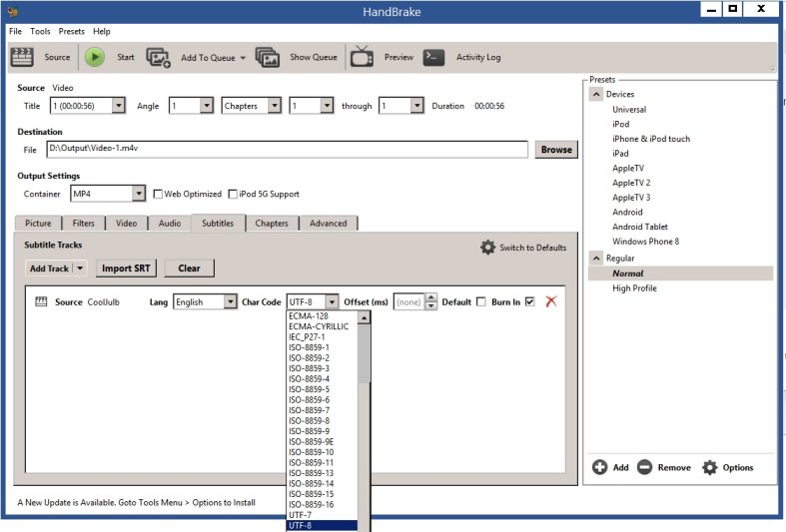This screenshot has height=532, width=786.
Task: Click the Browse button
Action: (555, 150)
